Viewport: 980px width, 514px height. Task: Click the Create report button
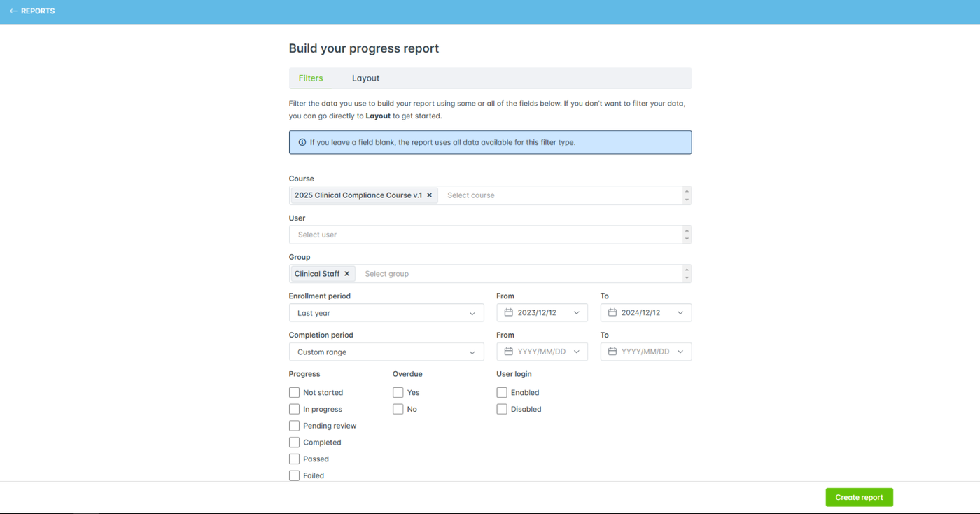[859, 497]
